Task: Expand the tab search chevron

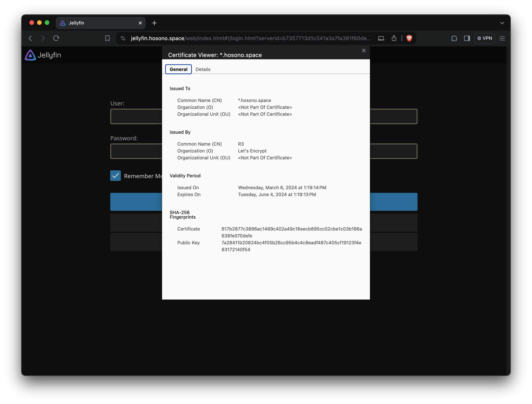Action: click(x=502, y=23)
